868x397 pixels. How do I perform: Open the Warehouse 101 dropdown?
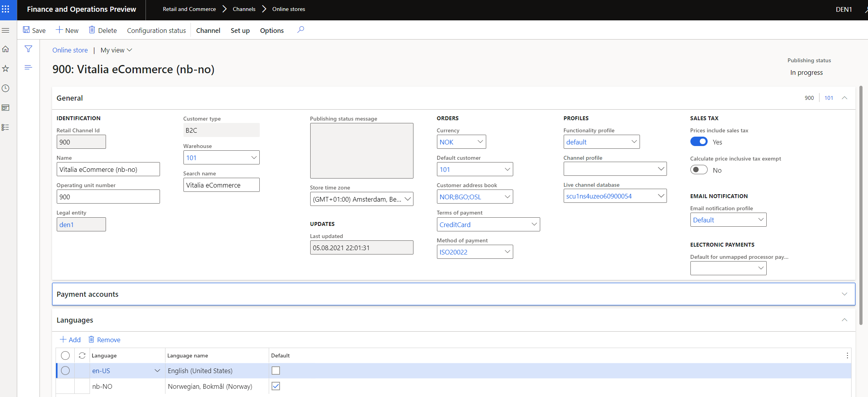pyautogui.click(x=221, y=157)
